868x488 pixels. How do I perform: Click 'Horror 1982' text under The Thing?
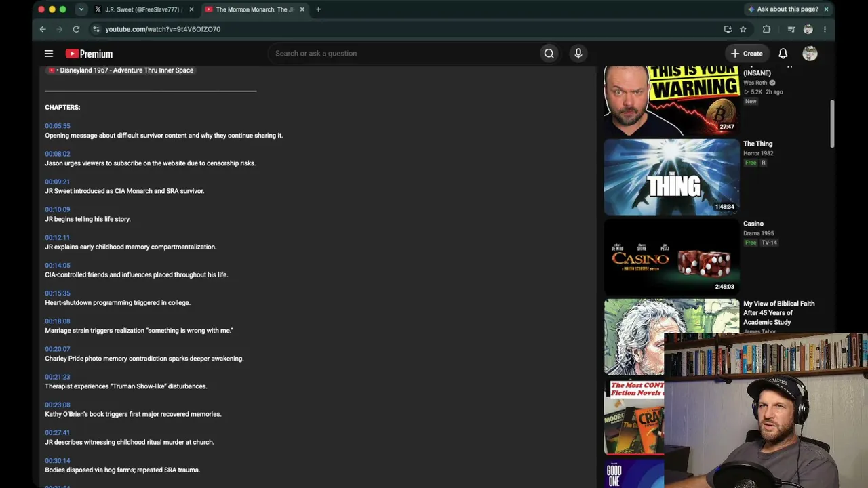758,153
